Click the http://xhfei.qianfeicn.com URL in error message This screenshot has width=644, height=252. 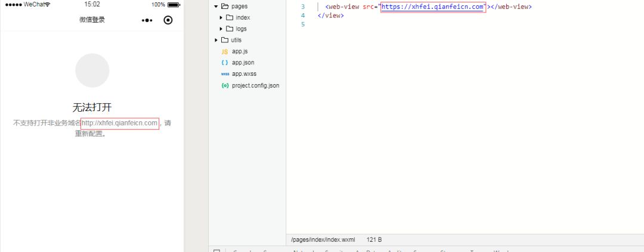(x=119, y=123)
